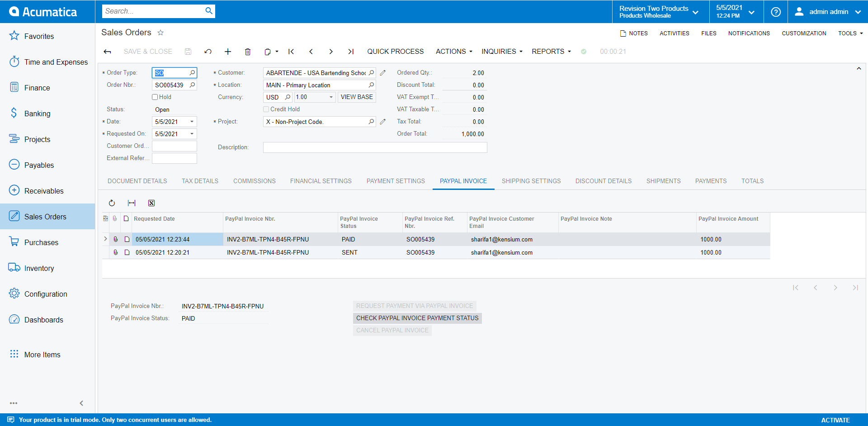868x426 pixels.
Task: Click CHECK PAYPAL INVOICE PAYMENT STATUS
Action: click(x=417, y=318)
